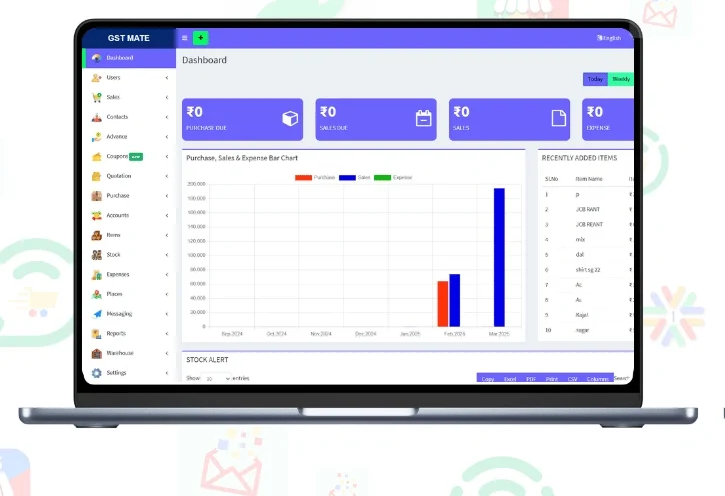
Task: Expand the Reports sidebar submenu
Action: (128, 333)
